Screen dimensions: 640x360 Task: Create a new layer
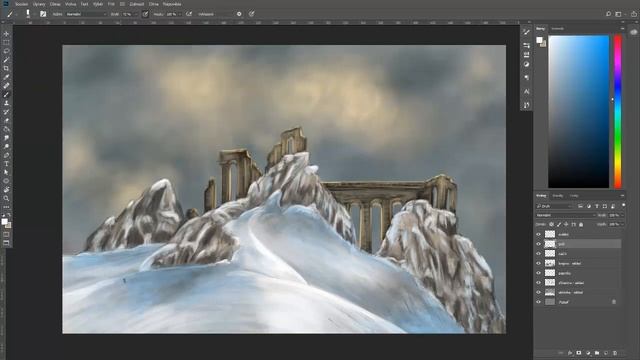tap(606, 353)
